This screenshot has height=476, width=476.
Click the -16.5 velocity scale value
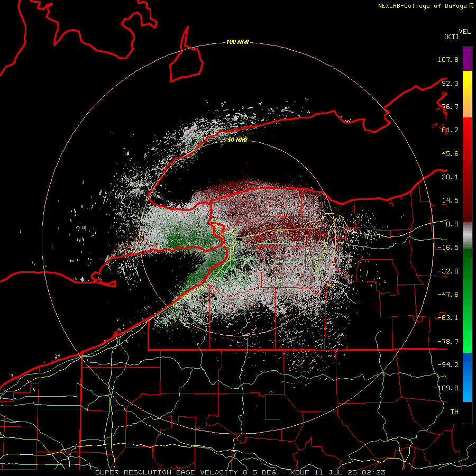(448, 248)
